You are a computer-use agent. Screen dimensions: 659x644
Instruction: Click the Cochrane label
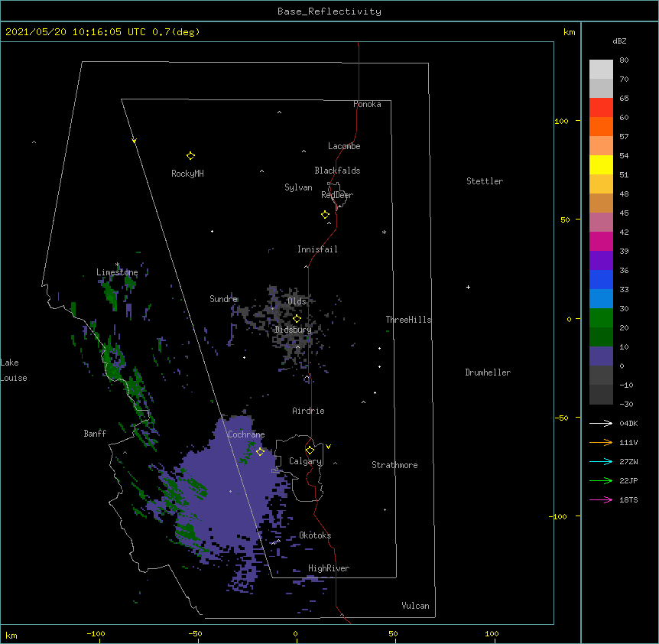pyautogui.click(x=246, y=434)
